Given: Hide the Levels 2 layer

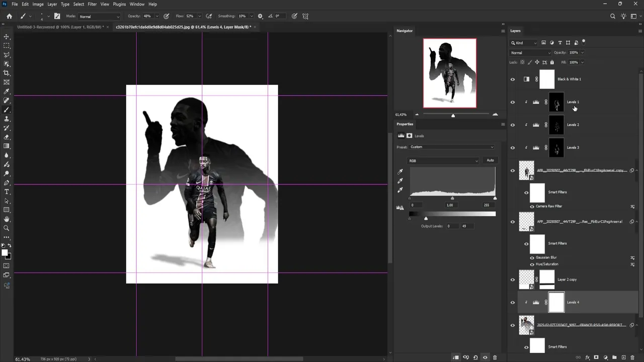Looking at the screenshot, I should 513,125.
